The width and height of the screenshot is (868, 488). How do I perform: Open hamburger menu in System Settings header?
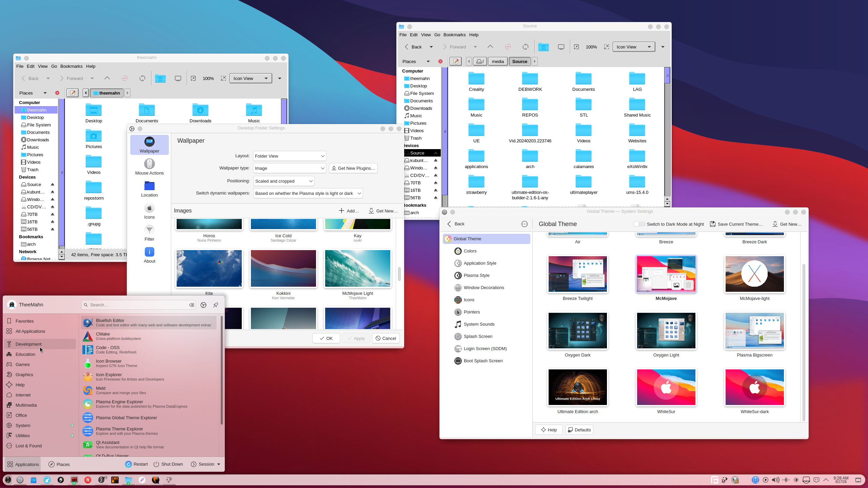525,224
